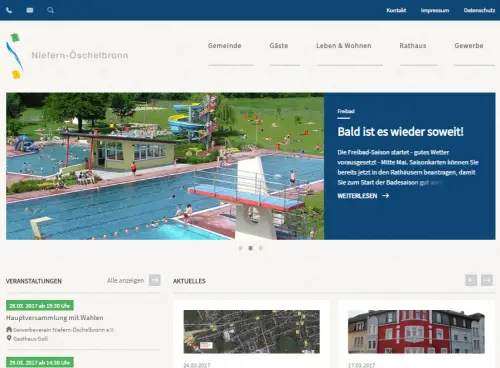Open the Gewerbe menu item

point(469,46)
